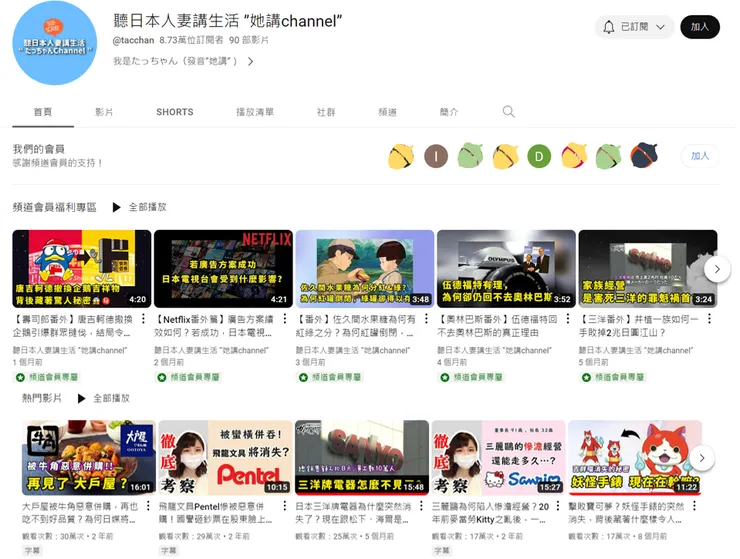Click members-only star badge under 三洋番外 video
The width and height of the screenshot is (740, 559).
pyautogui.click(x=613, y=377)
